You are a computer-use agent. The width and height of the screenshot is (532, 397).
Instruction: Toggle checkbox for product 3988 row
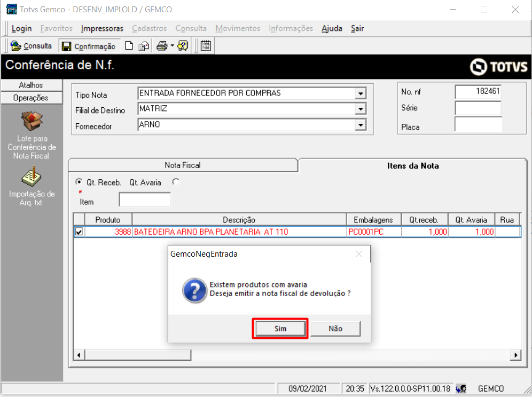point(79,232)
